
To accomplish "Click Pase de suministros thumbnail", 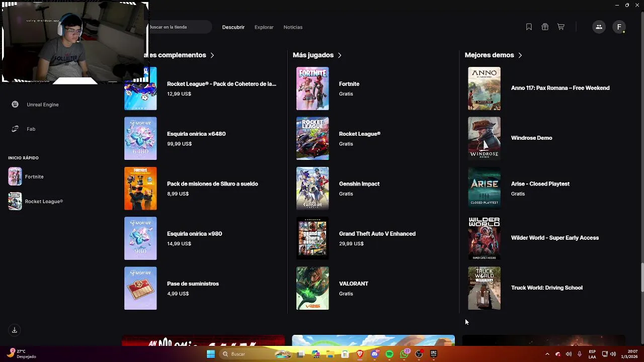I will (x=140, y=288).
